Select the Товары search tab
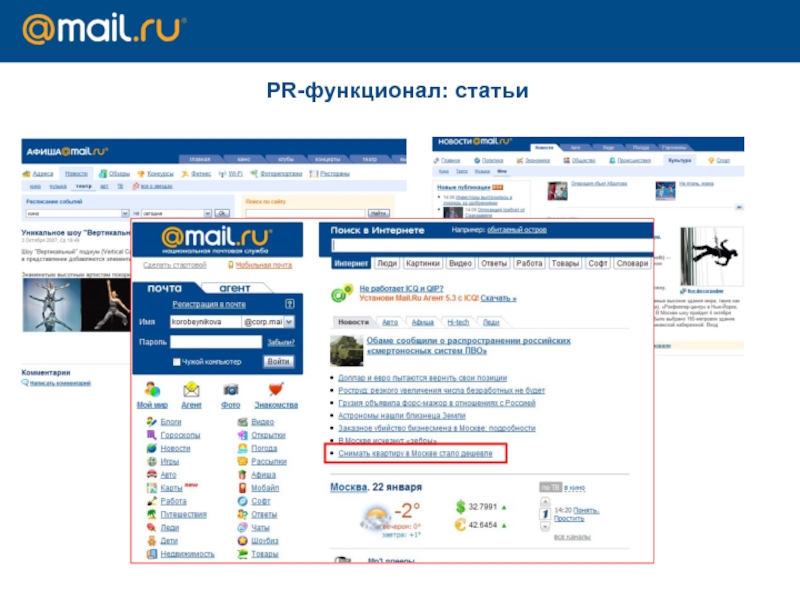This screenshot has height=600, width=800. tap(565, 263)
